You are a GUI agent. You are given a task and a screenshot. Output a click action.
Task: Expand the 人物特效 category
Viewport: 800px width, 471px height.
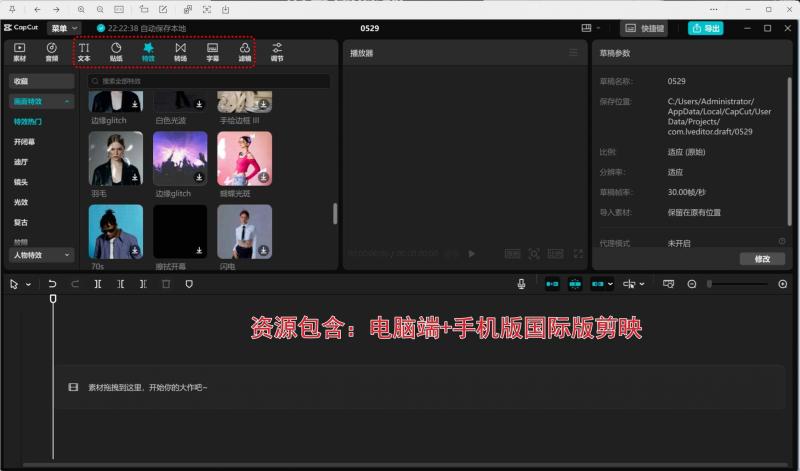pyautogui.click(x=42, y=255)
